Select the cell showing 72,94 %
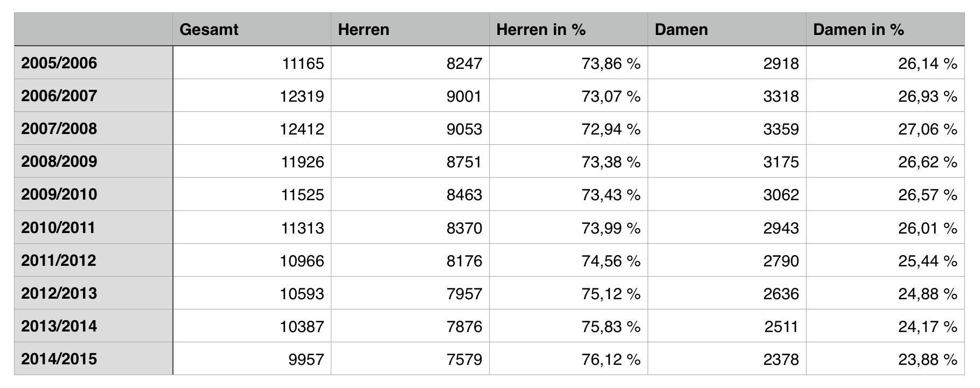This screenshot has height=388, width=980. (568, 129)
